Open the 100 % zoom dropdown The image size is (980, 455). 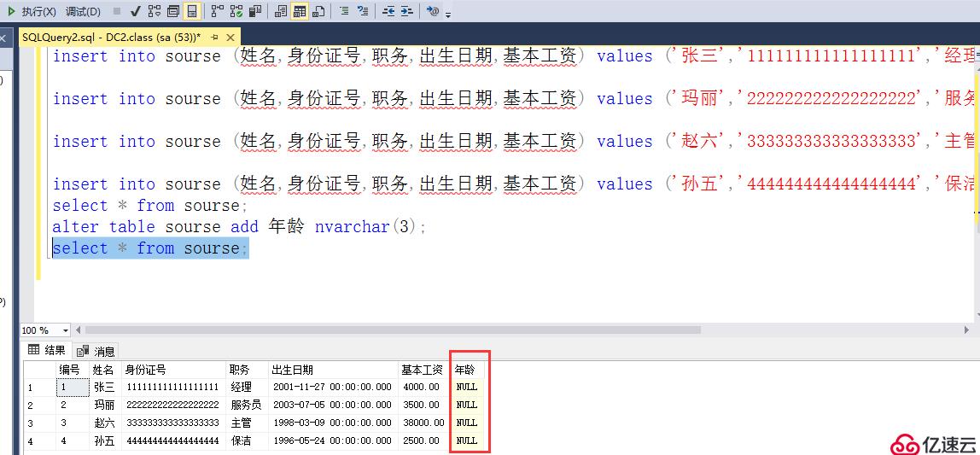coord(66,330)
